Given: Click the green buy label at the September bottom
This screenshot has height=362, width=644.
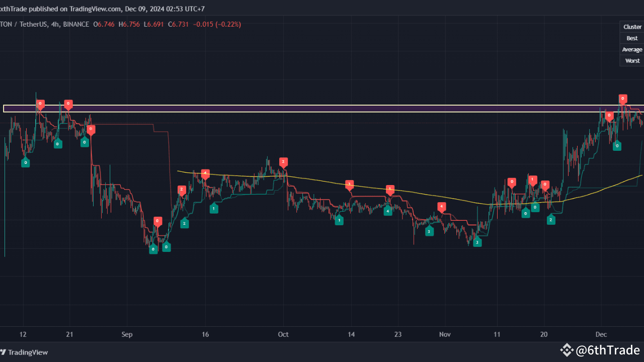Looking at the screenshot, I should pos(153,248).
